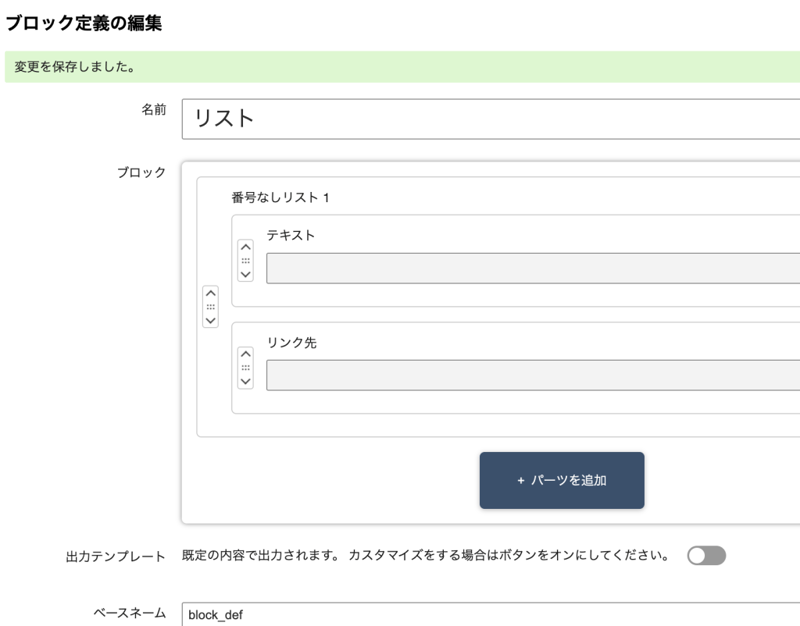The height and width of the screenshot is (626, 800).
Task: Click the リンク先 input box
Action: click(x=532, y=375)
